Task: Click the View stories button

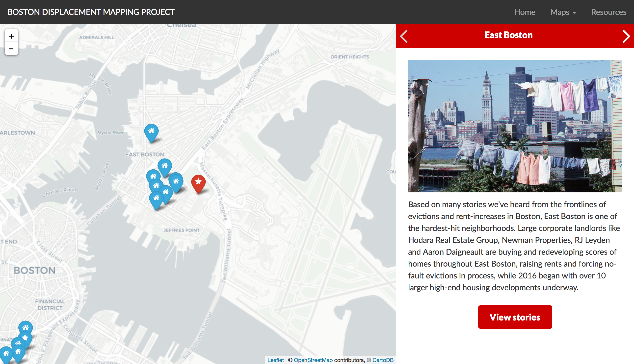Action: point(515,317)
